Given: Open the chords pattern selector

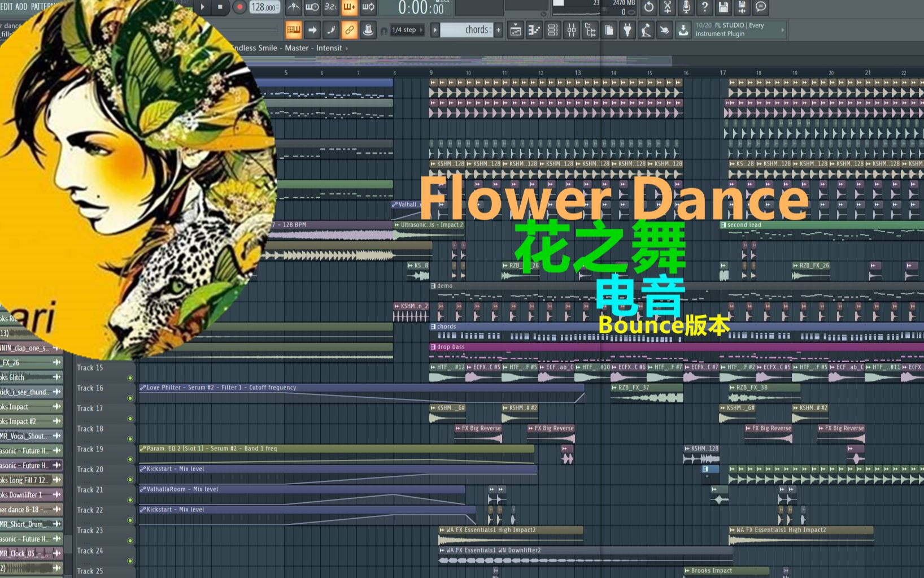Looking at the screenshot, I should pyautogui.click(x=467, y=30).
